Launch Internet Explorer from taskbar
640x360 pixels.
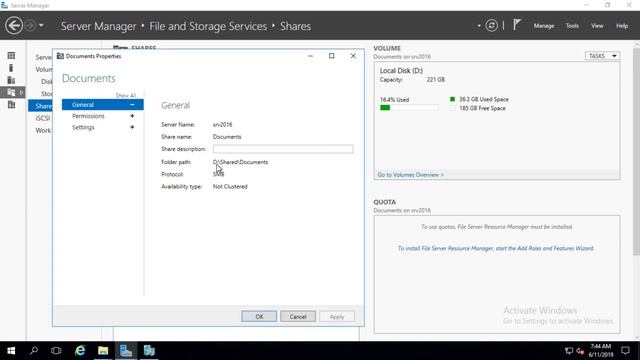click(80, 351)
